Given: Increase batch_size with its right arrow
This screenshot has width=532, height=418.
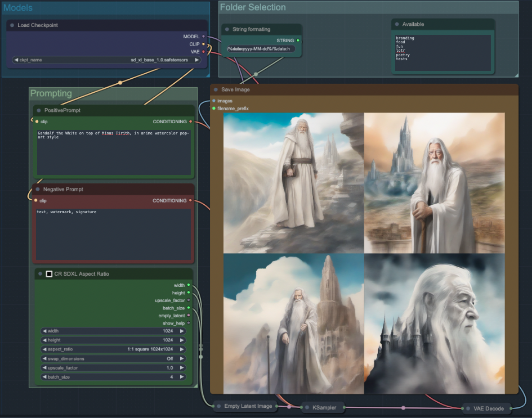Looking at the screenshot, I should coord(182,377).
